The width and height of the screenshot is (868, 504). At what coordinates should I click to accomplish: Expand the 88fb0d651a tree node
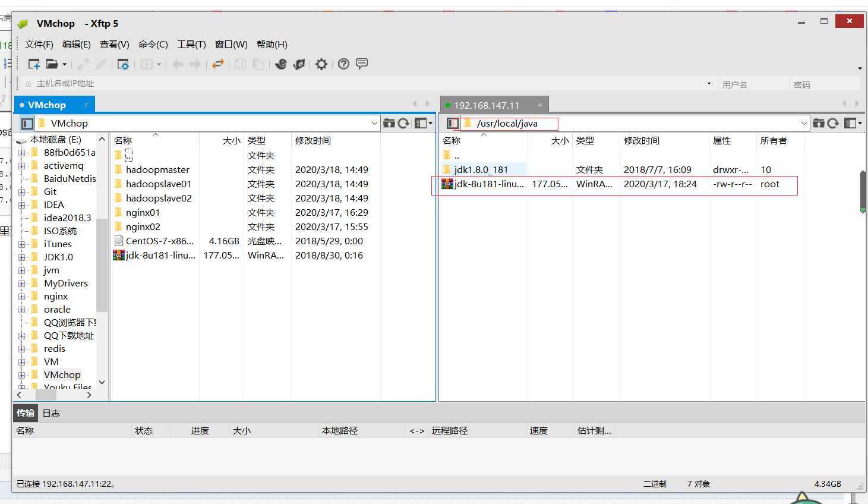pyautogui.click(x=21, y=153)
